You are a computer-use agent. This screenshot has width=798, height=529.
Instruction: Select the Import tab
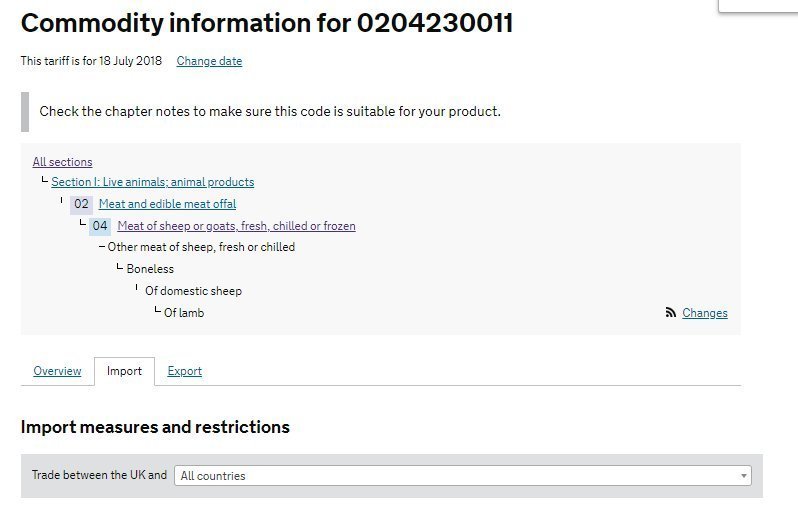click(x=124, y=371)
